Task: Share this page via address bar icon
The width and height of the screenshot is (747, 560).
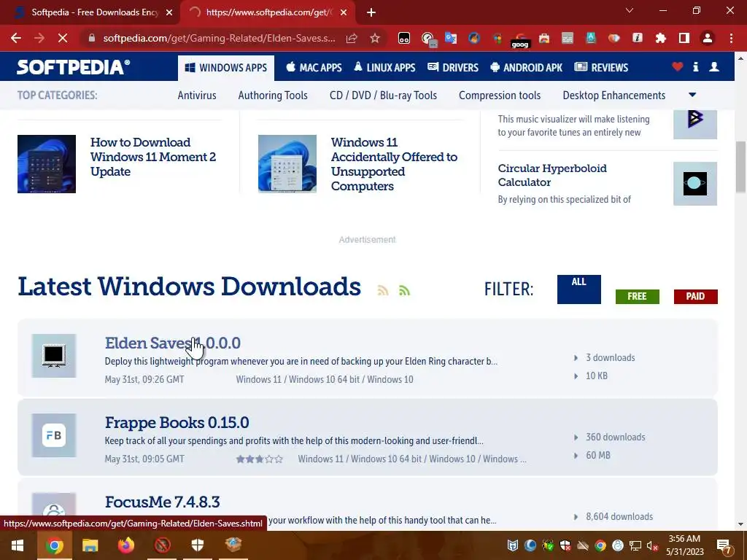Action: pyautogui.click(x=352, y=38)
